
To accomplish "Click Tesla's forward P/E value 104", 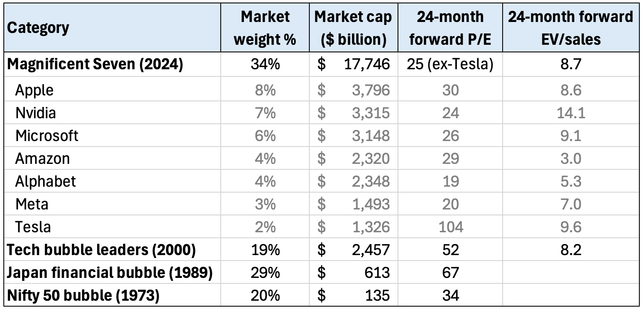I will 450,227.
